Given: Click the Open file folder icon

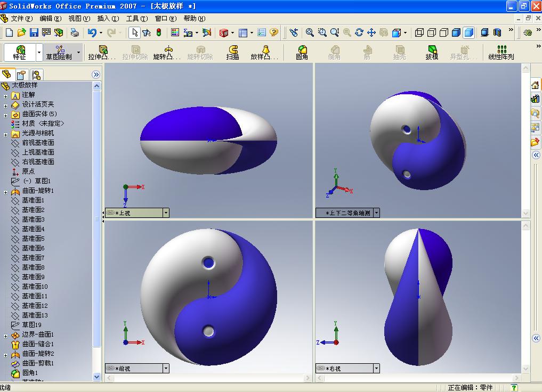Looking at the screenshot, I should point(21,32).
